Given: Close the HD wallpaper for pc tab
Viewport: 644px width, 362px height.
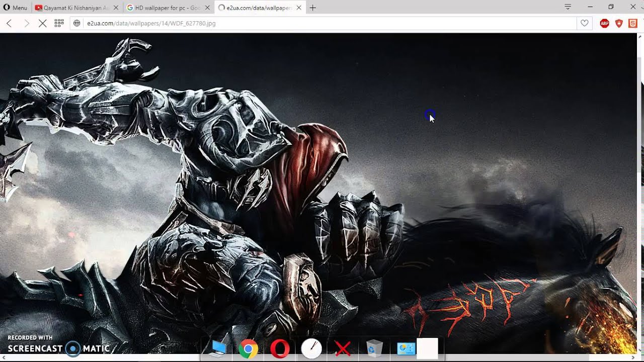Looking at the screenshot, I should (x=207, y=8).
